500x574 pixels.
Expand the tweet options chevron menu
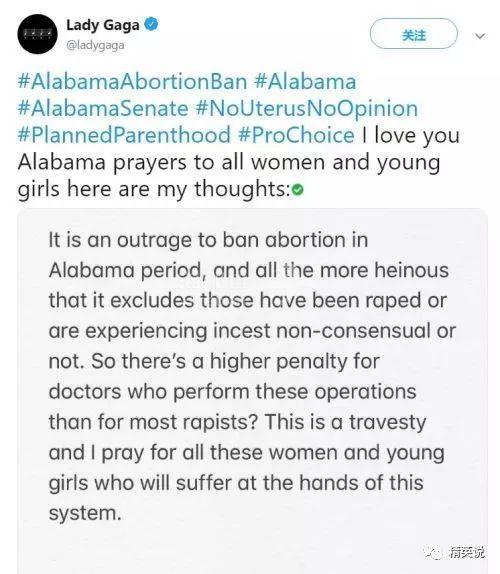coord(480,36)
